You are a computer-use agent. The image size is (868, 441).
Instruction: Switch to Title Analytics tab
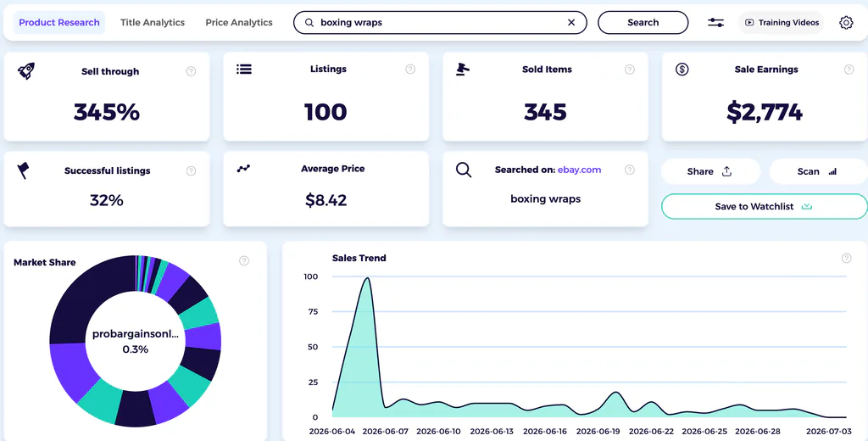(153, 23)
